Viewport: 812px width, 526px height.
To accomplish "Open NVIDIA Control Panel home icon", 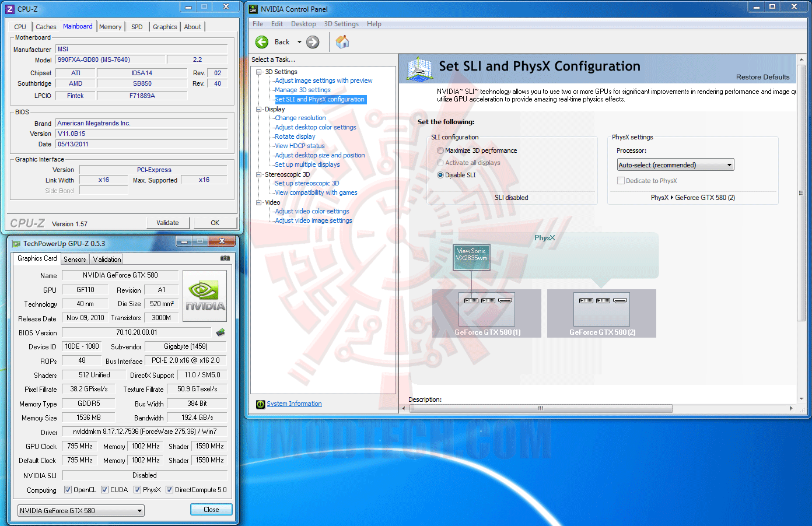I will coord(342,41).
